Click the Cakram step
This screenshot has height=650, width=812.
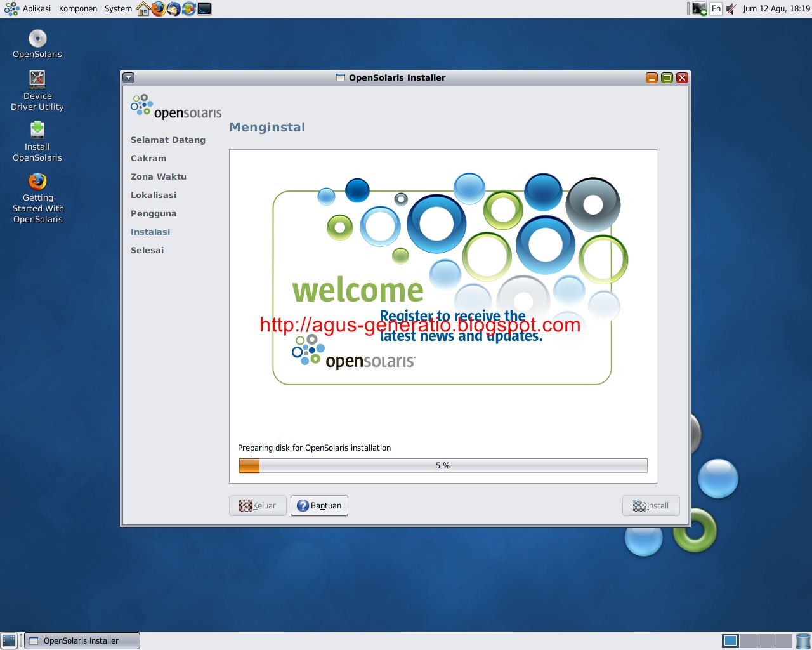[x=148, y=159]
